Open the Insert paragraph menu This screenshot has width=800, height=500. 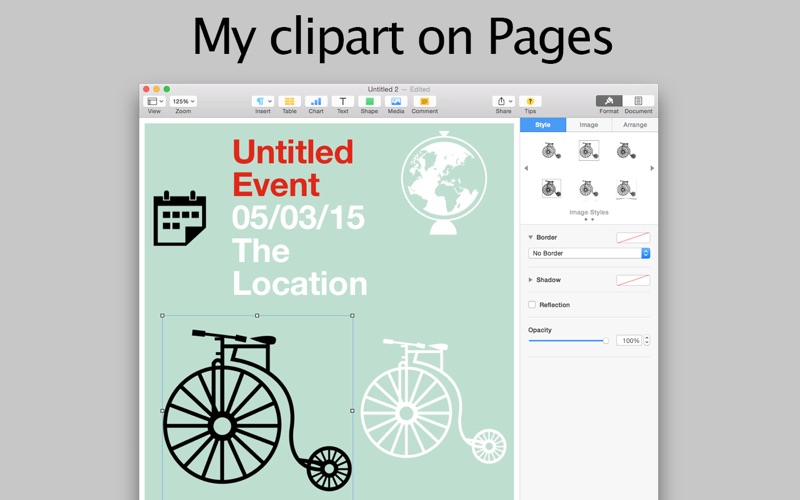click(x=263, y=101)
